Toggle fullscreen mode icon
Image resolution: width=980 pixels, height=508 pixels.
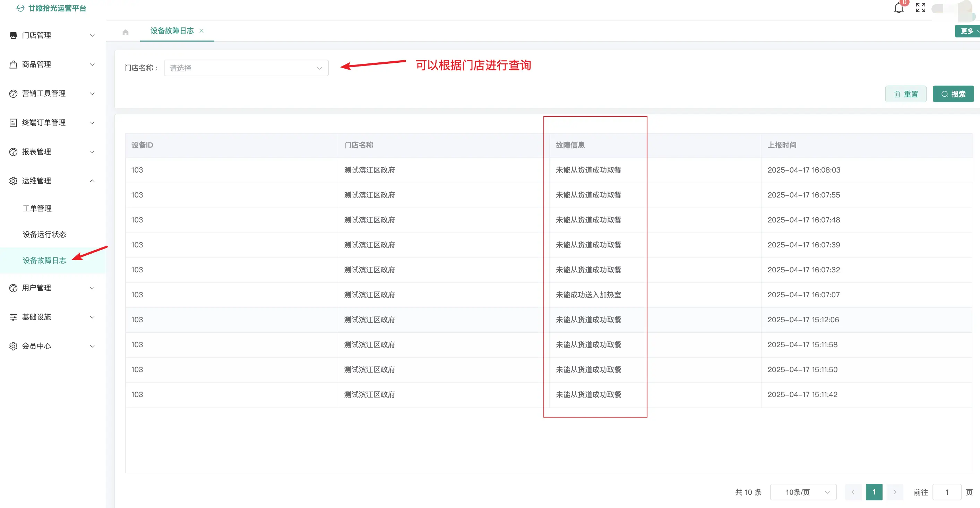[920, 8]
